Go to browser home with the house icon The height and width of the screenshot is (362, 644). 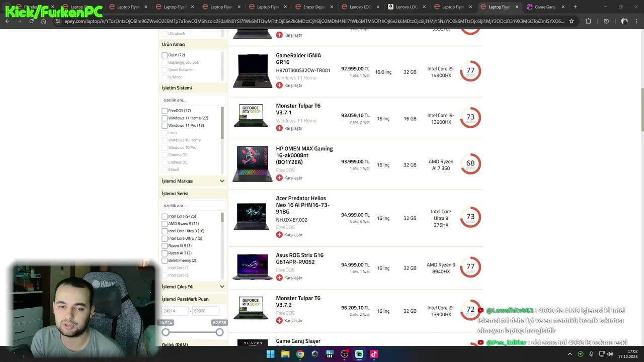(x=44, y=21)
